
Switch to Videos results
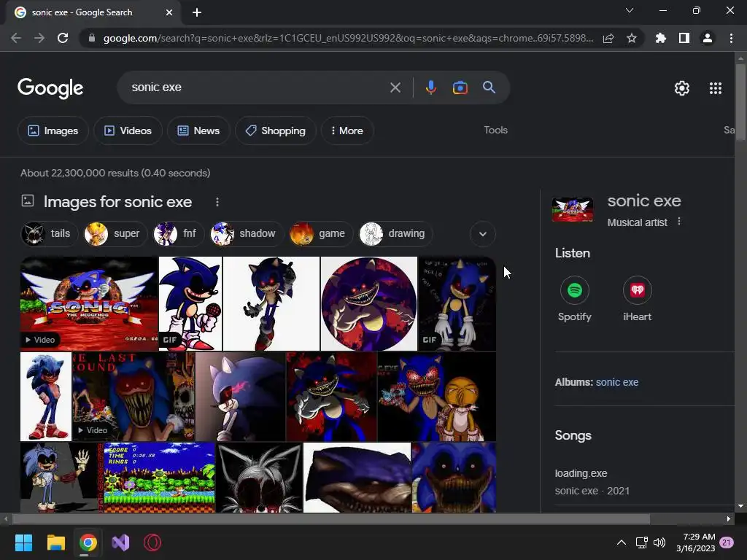tap(128, 131)
